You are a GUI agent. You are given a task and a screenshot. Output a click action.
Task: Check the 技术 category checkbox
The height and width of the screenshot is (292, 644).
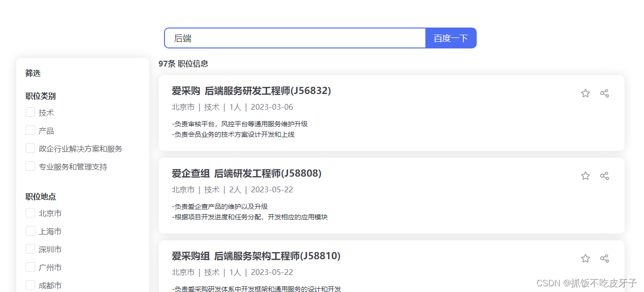[30, 112]
